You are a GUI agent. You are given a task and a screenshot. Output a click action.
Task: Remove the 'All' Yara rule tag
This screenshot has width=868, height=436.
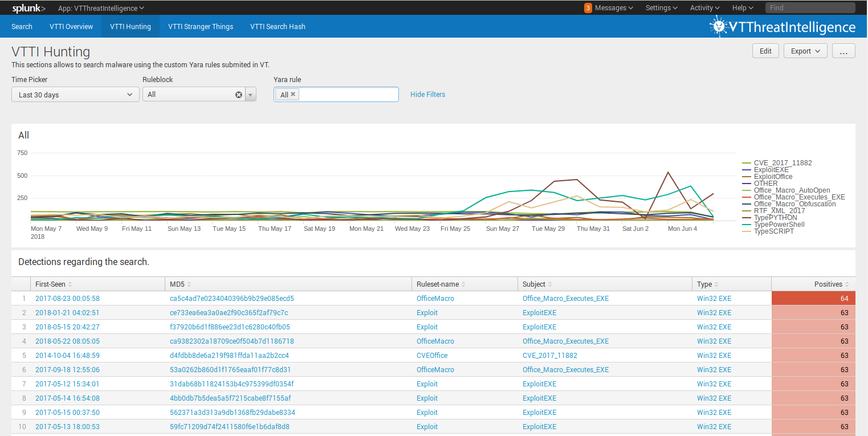(293, 95)
